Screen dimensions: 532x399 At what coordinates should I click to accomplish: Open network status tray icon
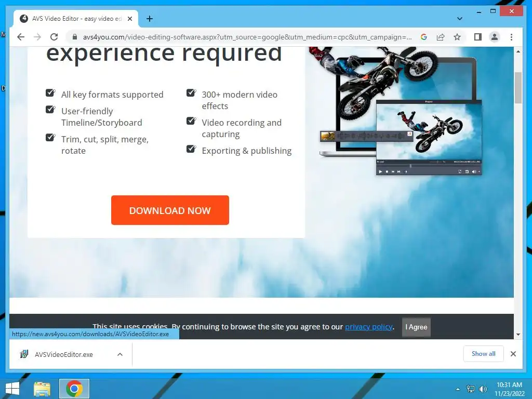[471, 389]
